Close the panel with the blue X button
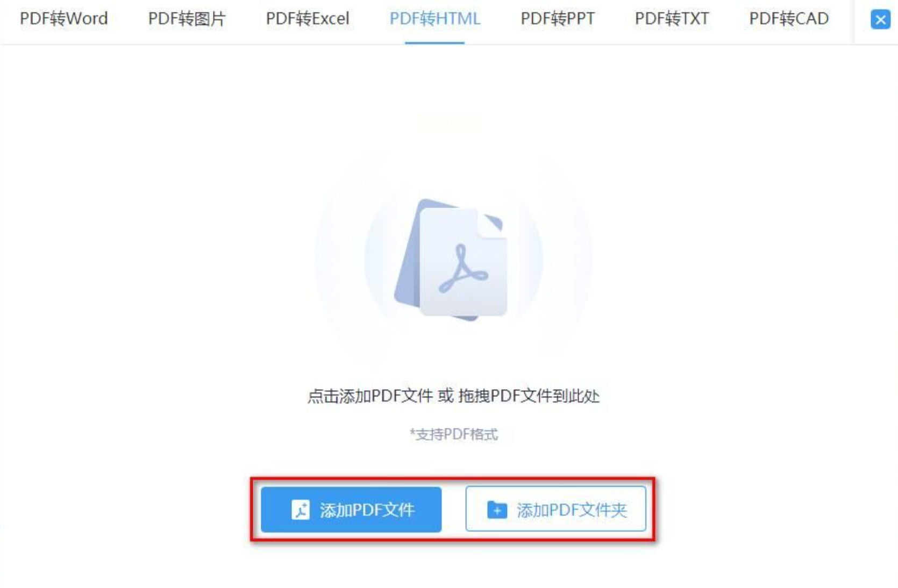Image resolution: width=898 pixels, height=588 pixels. click(880, 20)
